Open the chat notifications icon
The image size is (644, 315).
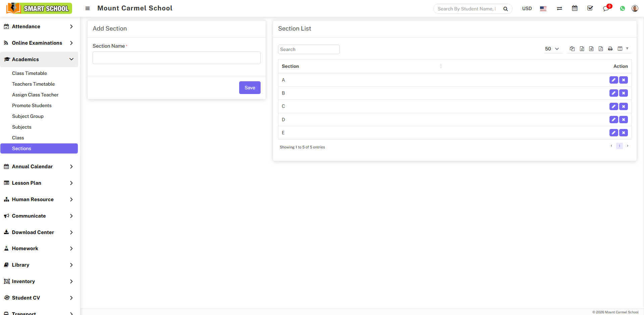tap(606, 9)
